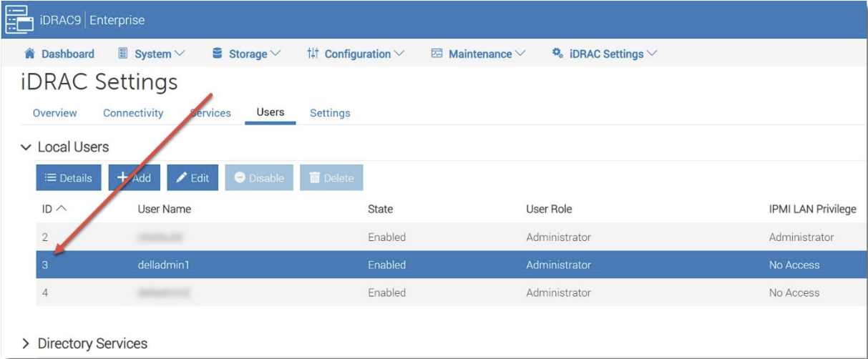Image resolution: width=868 pixels, height=359 pixels.
Task: Select the delladmin1 user name
Action: (162, 265)
